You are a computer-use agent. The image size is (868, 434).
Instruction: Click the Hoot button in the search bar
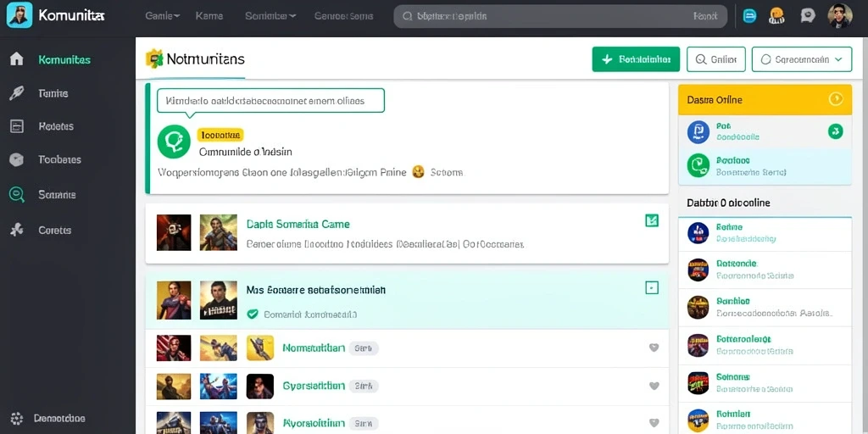(x=704, y=17)
